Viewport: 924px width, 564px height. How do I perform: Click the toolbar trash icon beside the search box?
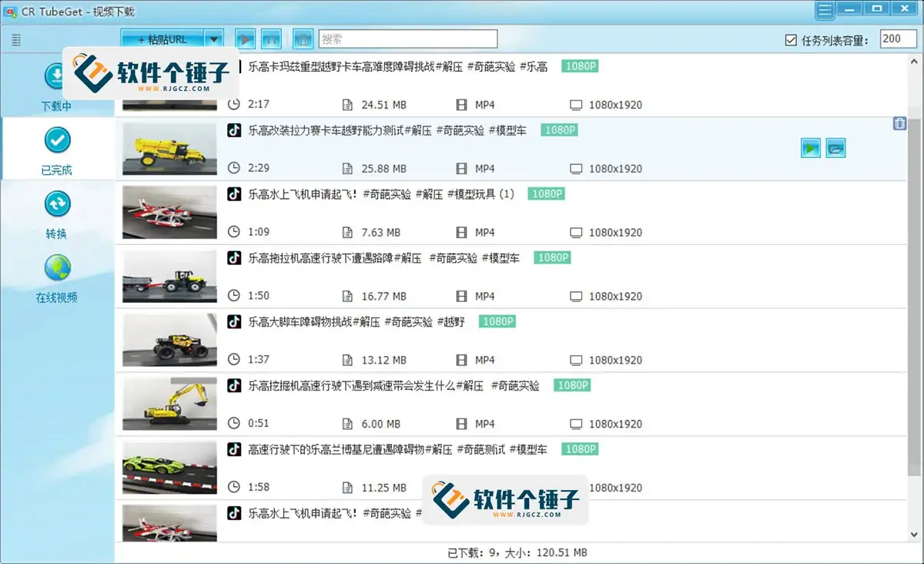[x=303, y=39]
